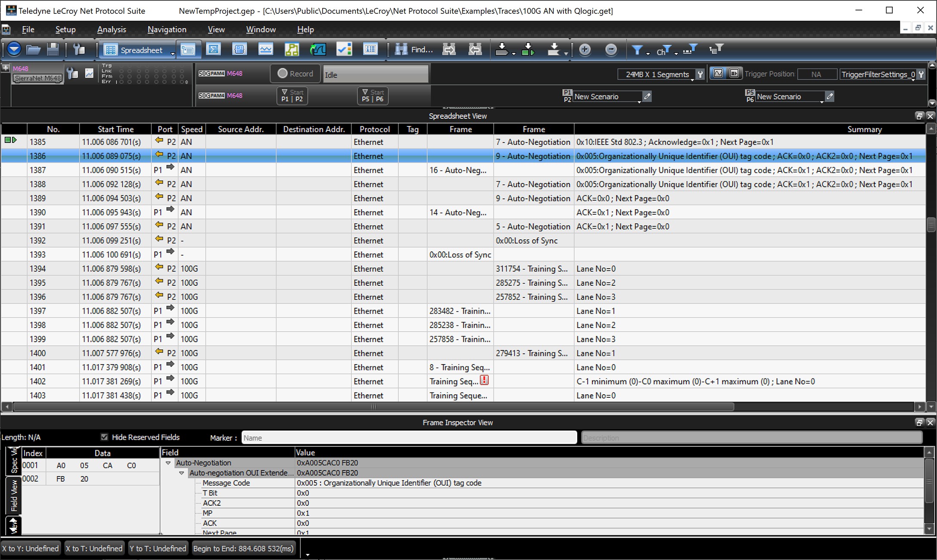
Task: Click the Zoom out minus icon
Action: (x=611, y=50)
